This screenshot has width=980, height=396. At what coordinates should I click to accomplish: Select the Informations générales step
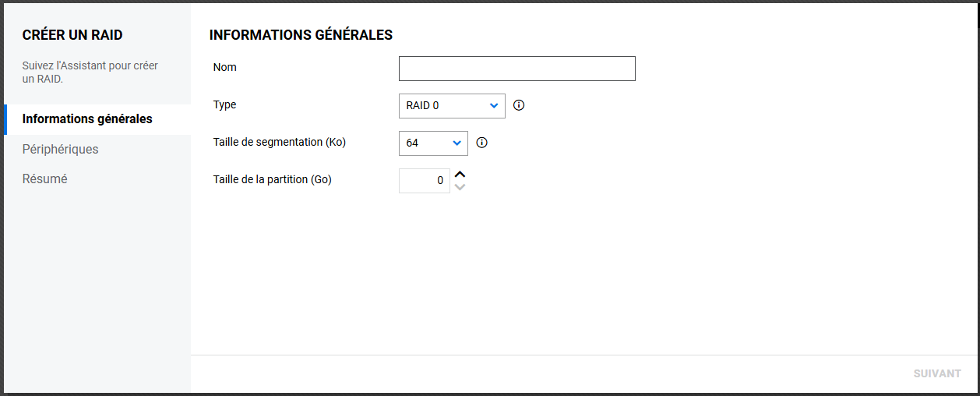tap(87, 119)
